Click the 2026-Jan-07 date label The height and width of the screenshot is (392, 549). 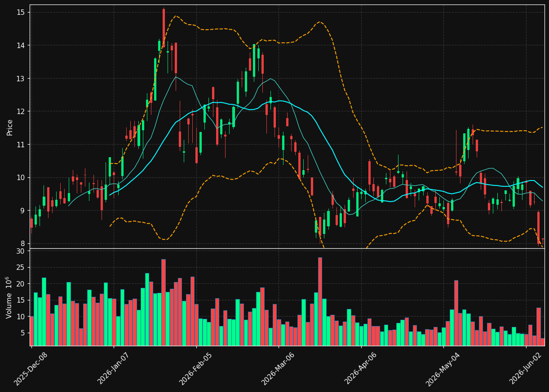point(113,369)
